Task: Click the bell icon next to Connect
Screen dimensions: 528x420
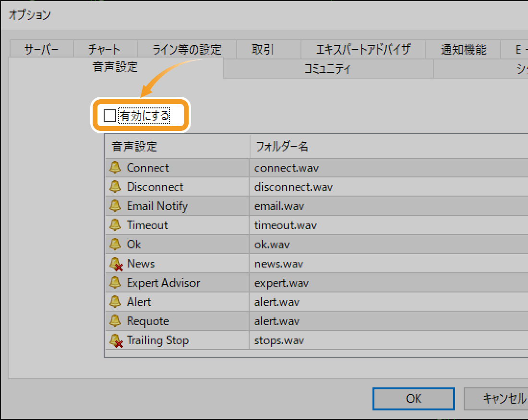Action: [115, 167]
